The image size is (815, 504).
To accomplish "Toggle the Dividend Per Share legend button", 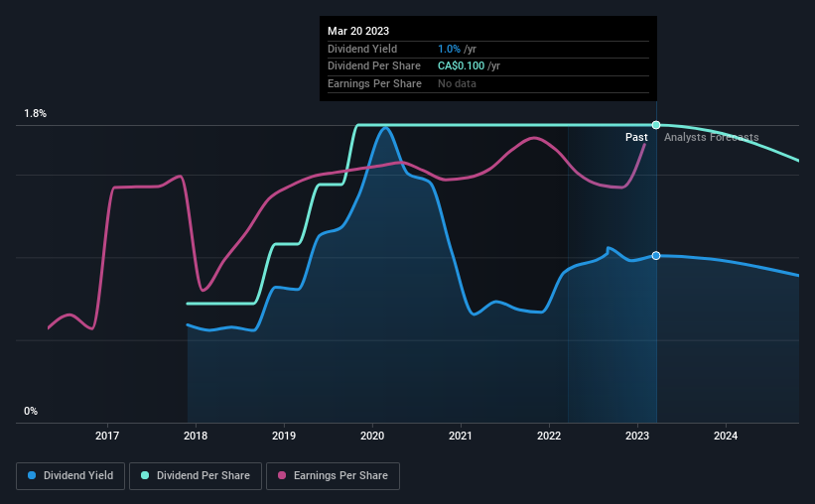I will pos(196,476).
